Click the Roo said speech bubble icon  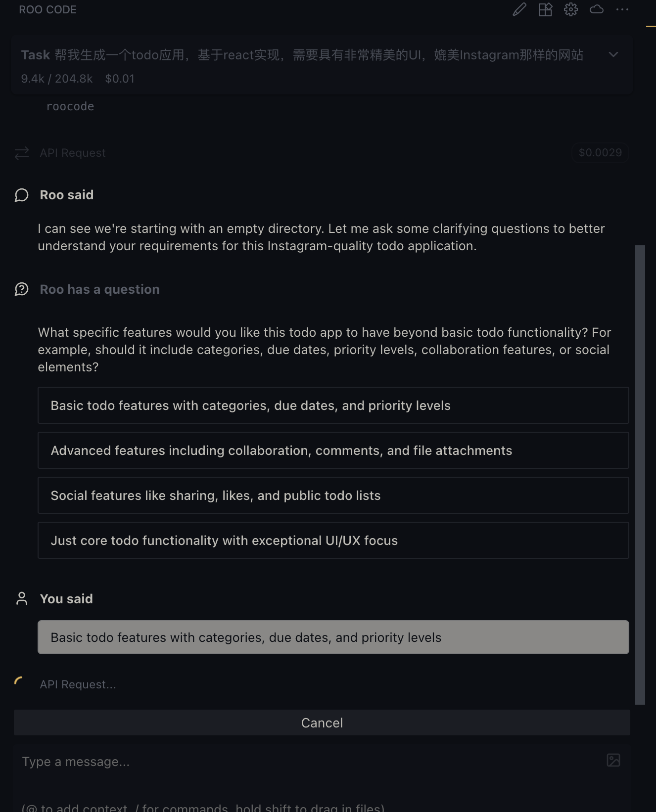coord(22,195)
